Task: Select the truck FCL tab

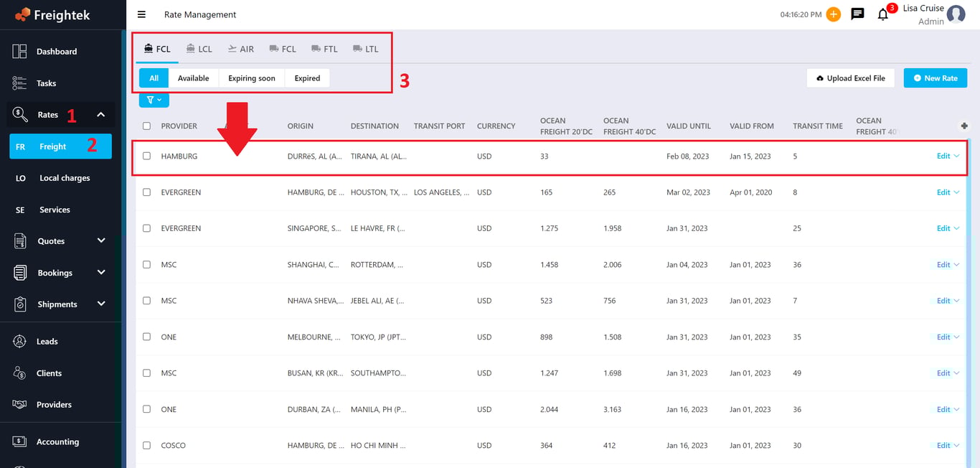Action: (283, 49)
